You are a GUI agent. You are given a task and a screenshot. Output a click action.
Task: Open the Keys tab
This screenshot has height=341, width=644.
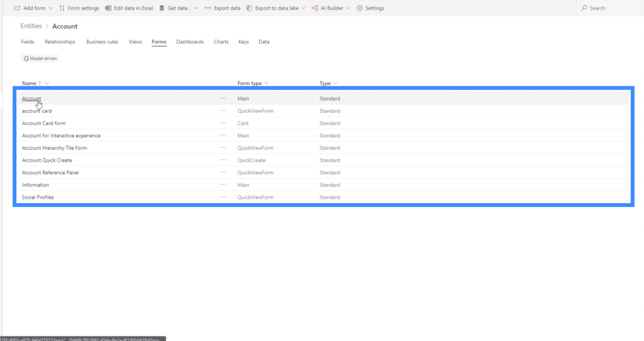(x=243, y=42)
